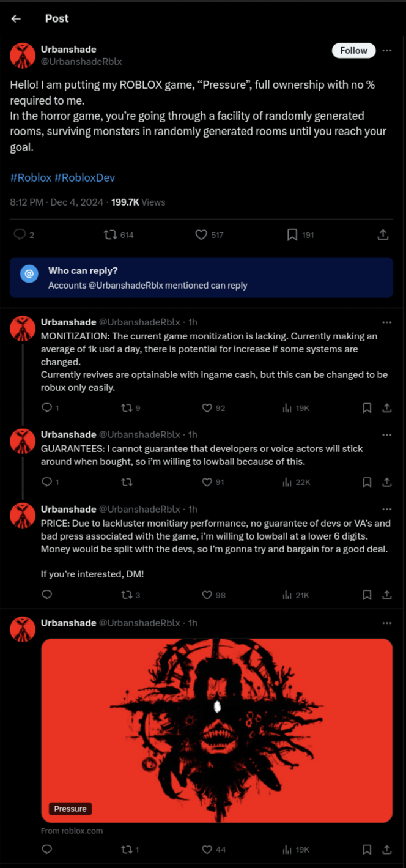Open the #Roblox hashtag link
This screenshot has width=406, height=868.
point(31,178)
